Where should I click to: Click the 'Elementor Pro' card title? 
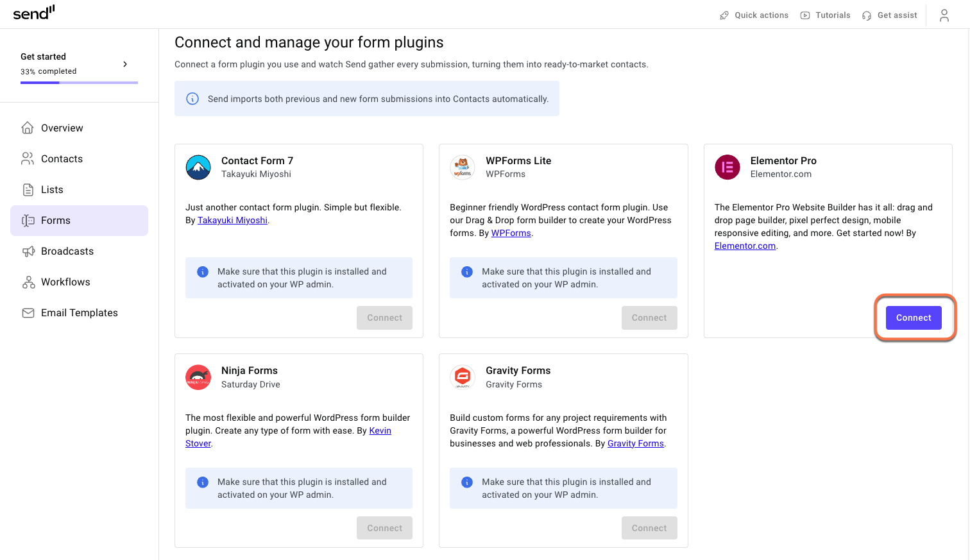[783, 160]
